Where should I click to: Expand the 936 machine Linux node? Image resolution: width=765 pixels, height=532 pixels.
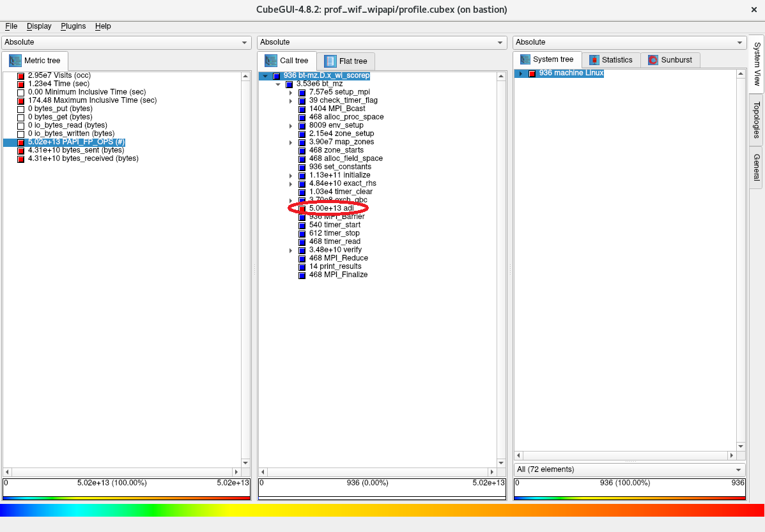tap(520, 73)
